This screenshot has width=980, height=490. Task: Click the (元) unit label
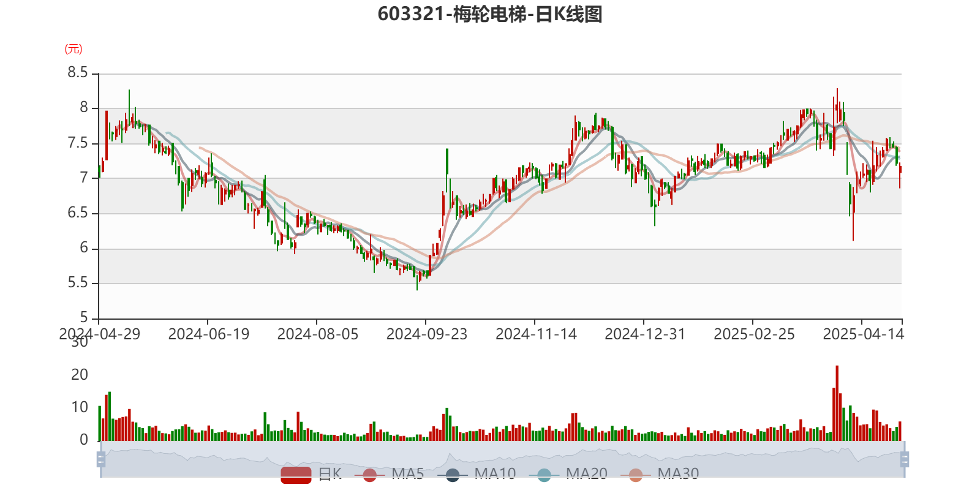73,49
